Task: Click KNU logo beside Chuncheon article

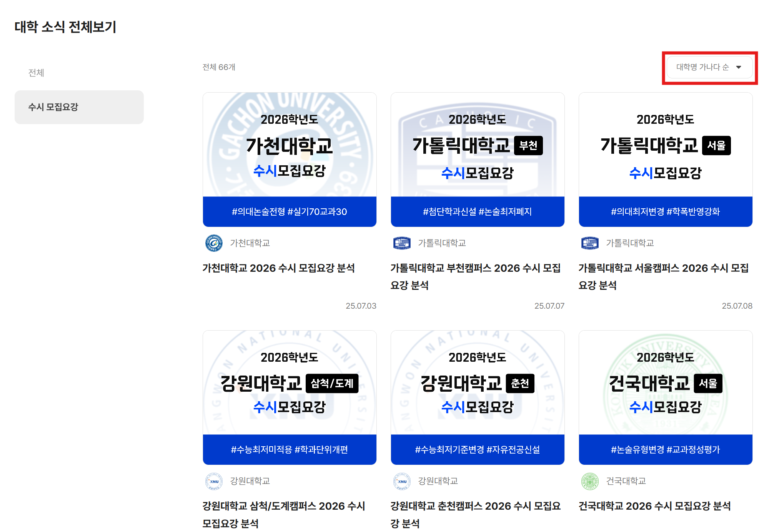Action: [402, 481]
